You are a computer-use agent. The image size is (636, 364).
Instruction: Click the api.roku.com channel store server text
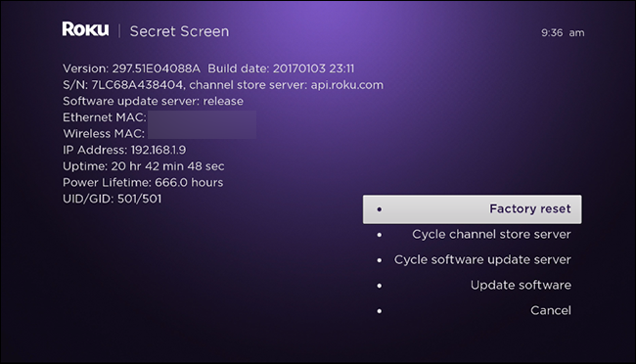[x=346, y=85]
